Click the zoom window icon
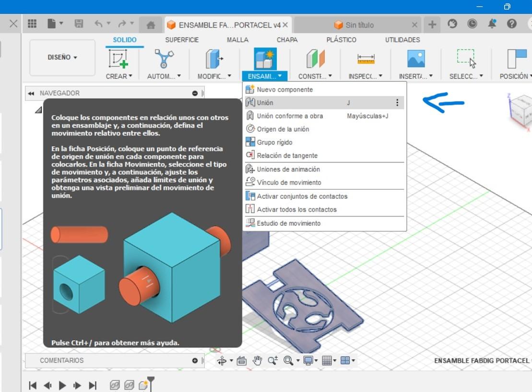The height and width of the screenshot is (392, 532). (273, 360)
